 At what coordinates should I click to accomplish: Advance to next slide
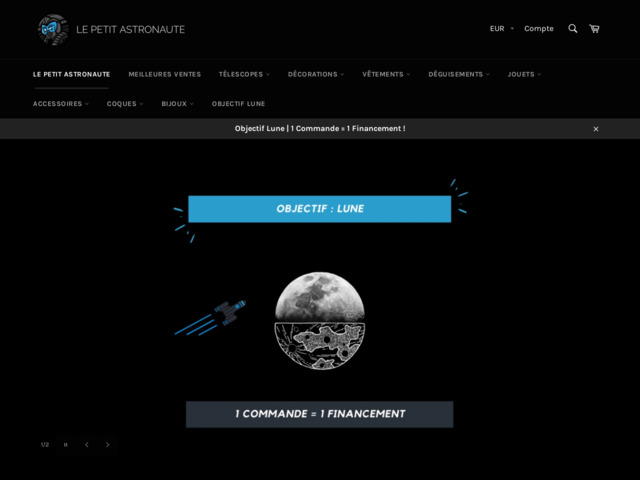pyautogui.click(x=108, y=444)
